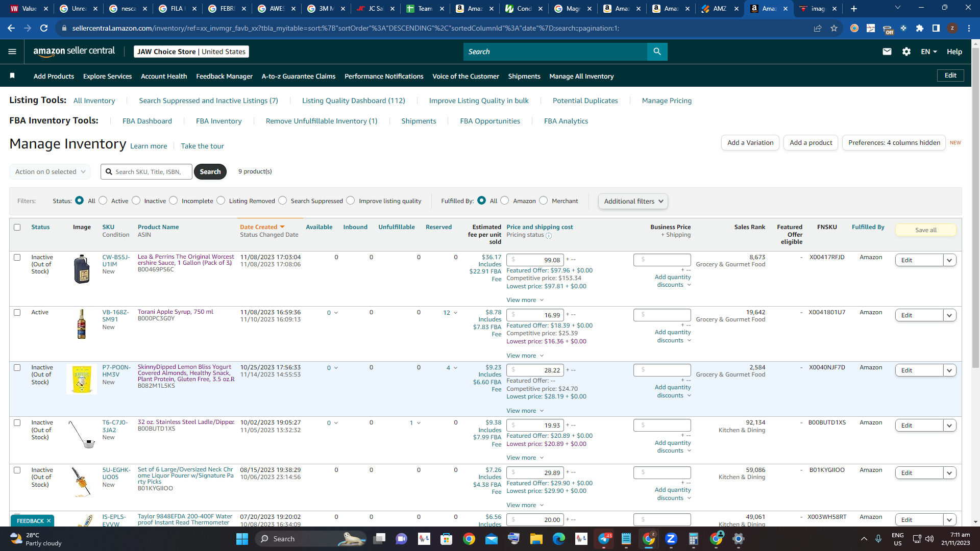Expand View more for Lea & Perrins pricing

(525, 300)
